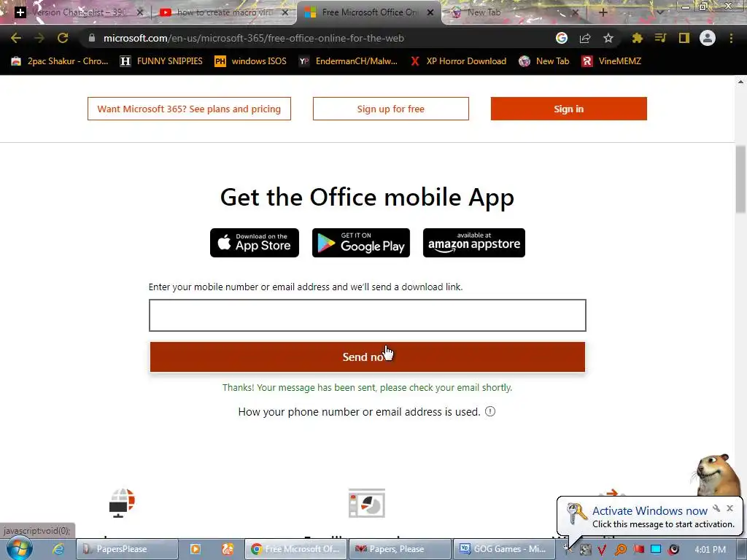Click the Sign up for free button
The width and height of the screenshot is (747, 560).
(x=391, y=109)
